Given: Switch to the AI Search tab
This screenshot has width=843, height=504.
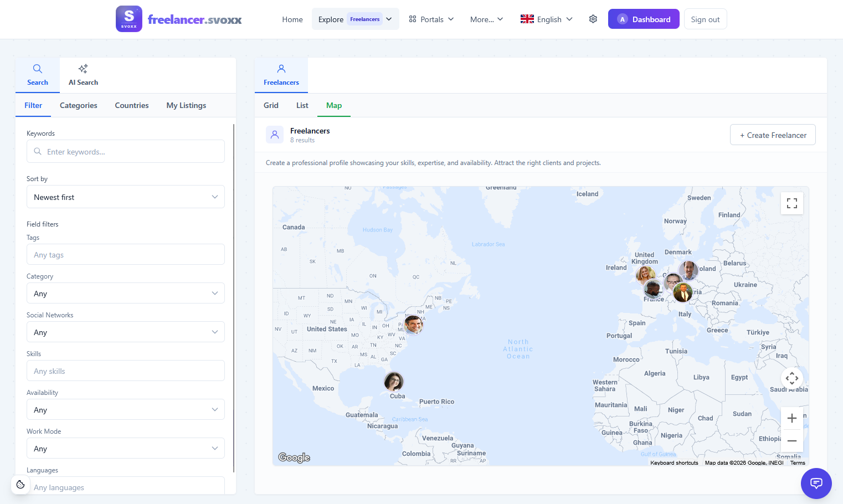Looking at the screenshot, I should coord(83,75).
